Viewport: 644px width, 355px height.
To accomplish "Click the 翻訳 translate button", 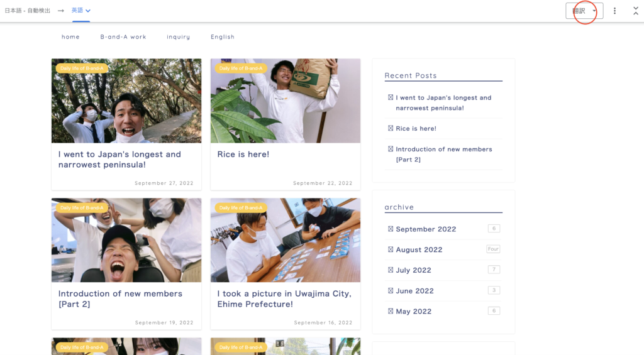I will (x=579, y=11).
